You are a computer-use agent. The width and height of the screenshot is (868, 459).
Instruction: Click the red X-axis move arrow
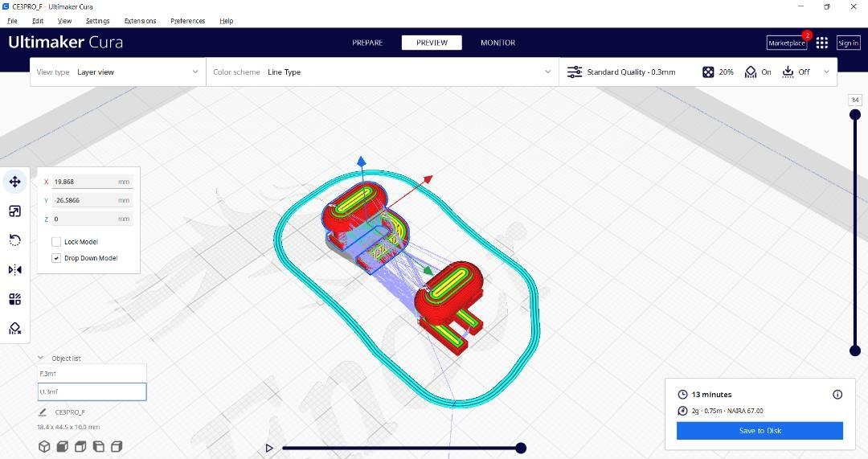click(428, 179)
